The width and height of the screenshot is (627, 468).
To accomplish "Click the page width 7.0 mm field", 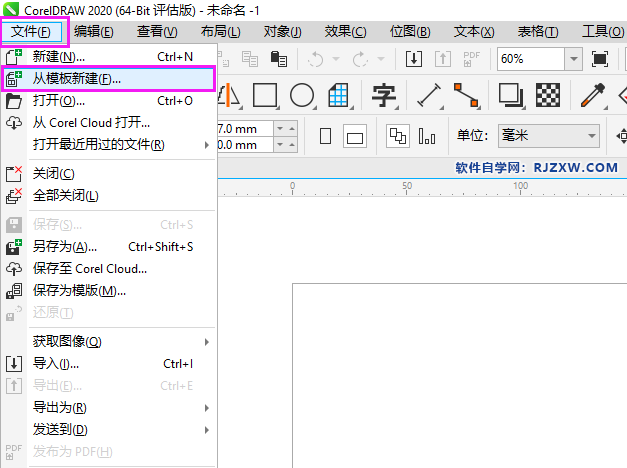I will [x=246, y=129].
